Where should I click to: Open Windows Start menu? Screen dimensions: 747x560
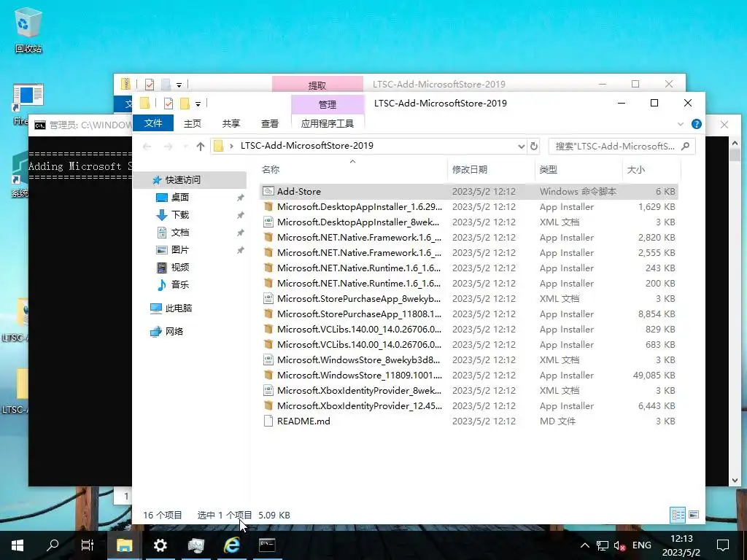point(18,545)
